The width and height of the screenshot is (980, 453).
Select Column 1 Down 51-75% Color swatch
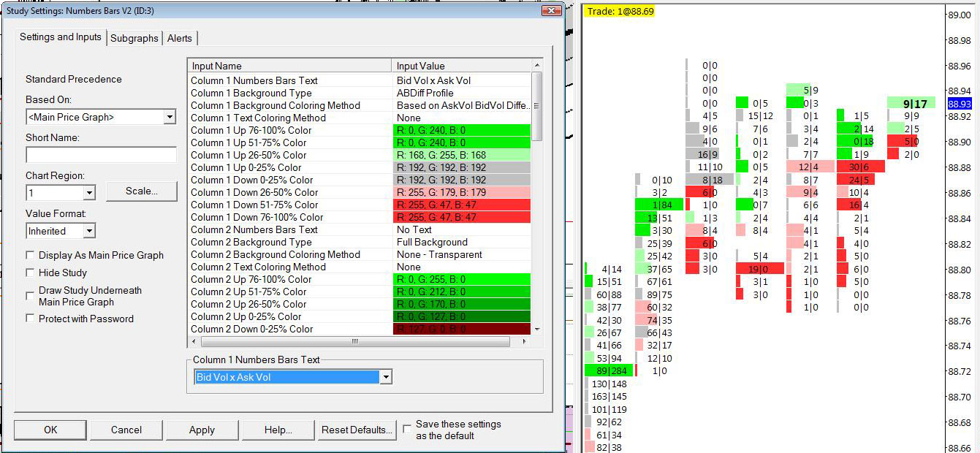tap(461, 205)
